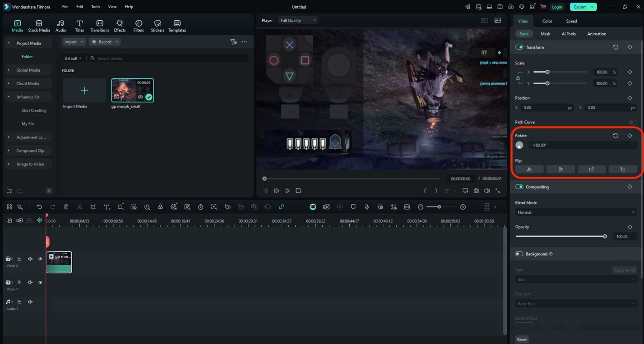Open the Full Quality player dropdown
The width and height of the screenshot is (644, 344).
tap(298, 20)
